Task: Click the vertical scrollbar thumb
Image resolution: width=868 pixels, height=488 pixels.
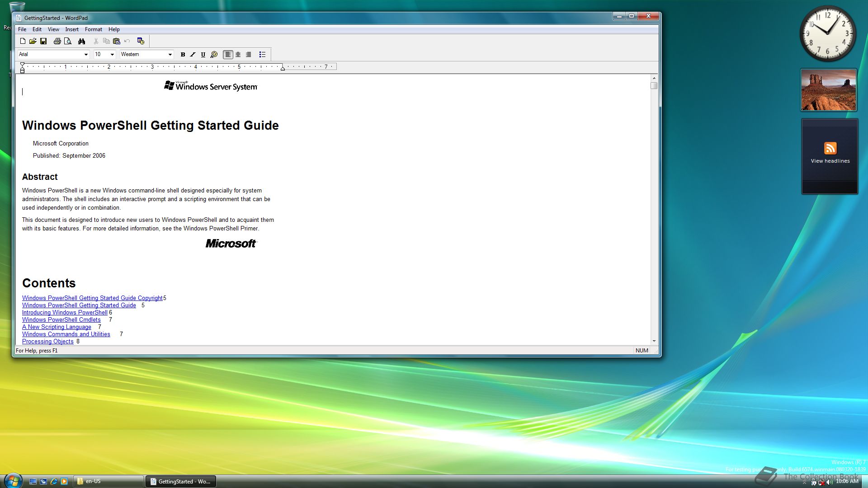Action: tap(654, 85)
